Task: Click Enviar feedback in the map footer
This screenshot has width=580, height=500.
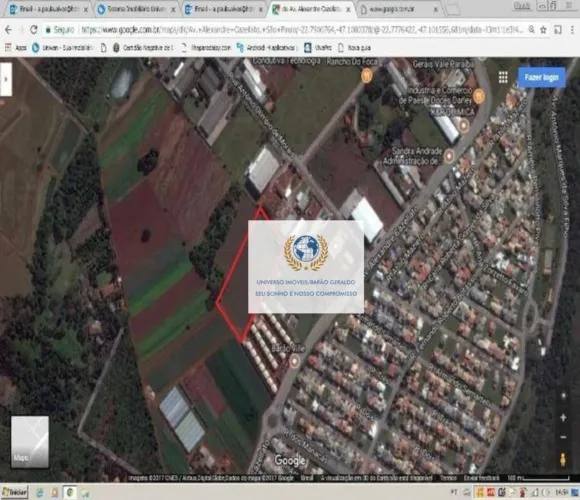Action: (481, 478)
